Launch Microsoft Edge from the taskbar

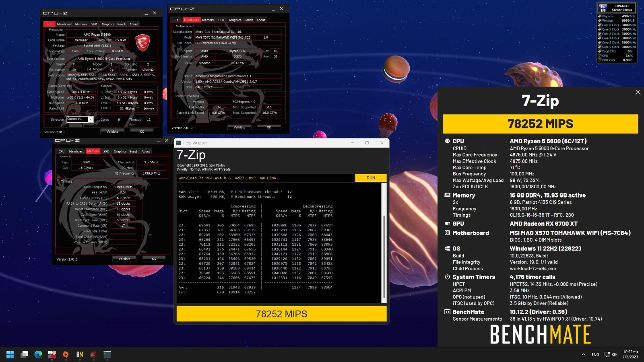38,354
